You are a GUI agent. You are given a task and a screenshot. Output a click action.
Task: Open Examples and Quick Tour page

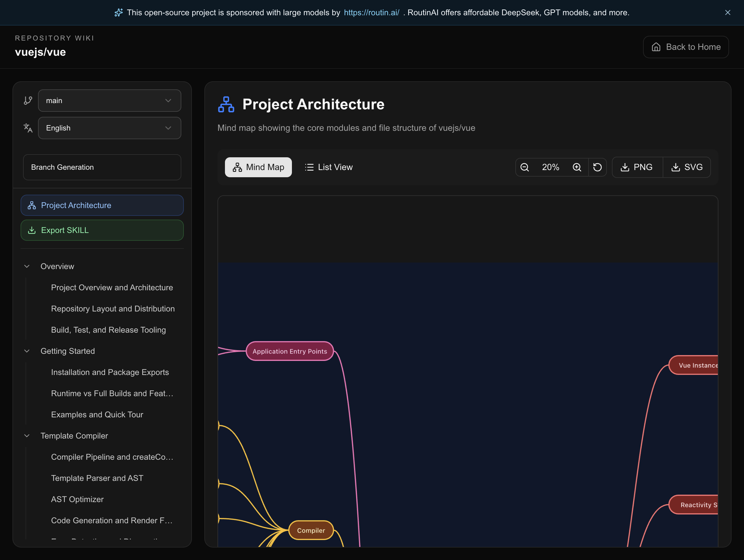(x=97, y=415)
